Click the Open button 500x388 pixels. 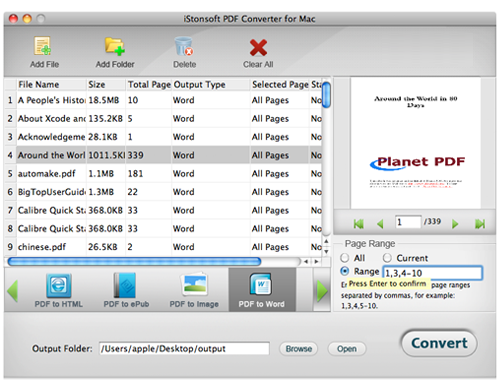point(347,349)
